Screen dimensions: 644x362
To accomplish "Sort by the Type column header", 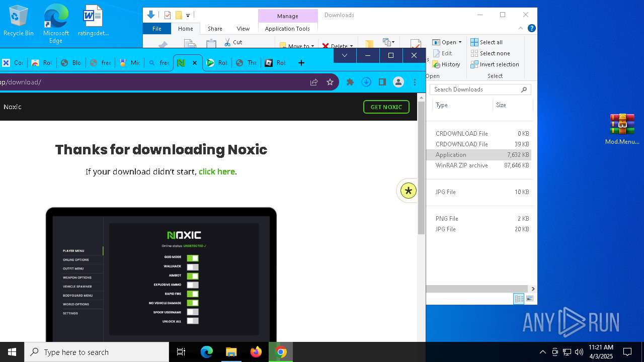I will point(462,105).
